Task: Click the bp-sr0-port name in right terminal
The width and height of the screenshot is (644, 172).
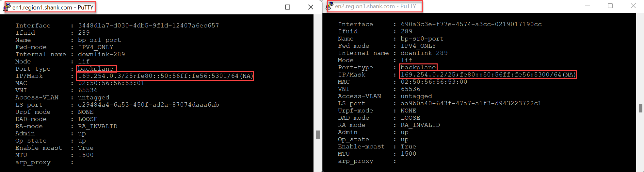Action: pos(422,39)
